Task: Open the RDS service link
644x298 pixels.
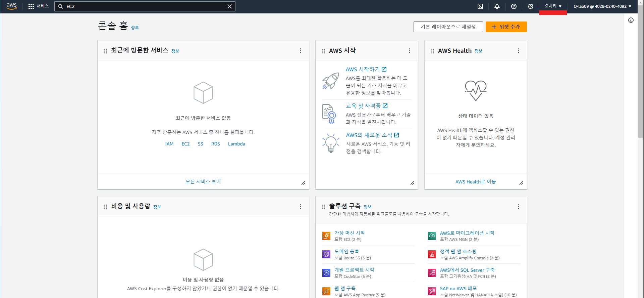Action: point(216,144)
